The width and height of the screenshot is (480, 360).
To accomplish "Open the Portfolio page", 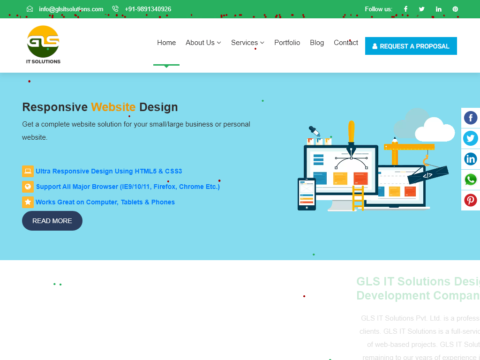I will click(x=287, y=43).
